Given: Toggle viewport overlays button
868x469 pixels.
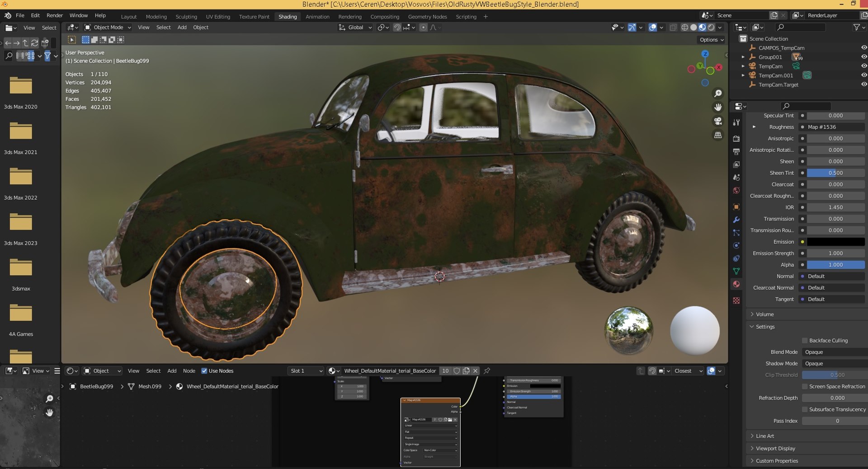Looking at the screenshot, I should [652, 28].
